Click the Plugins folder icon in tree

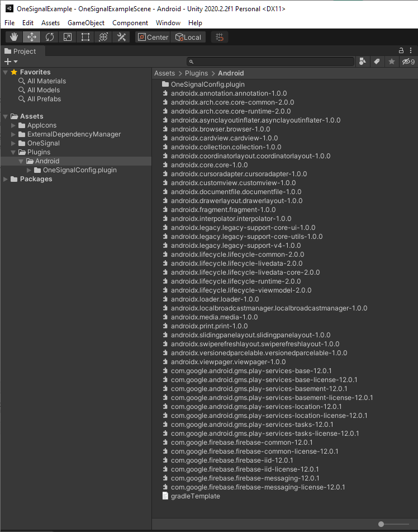click(22, 152)
